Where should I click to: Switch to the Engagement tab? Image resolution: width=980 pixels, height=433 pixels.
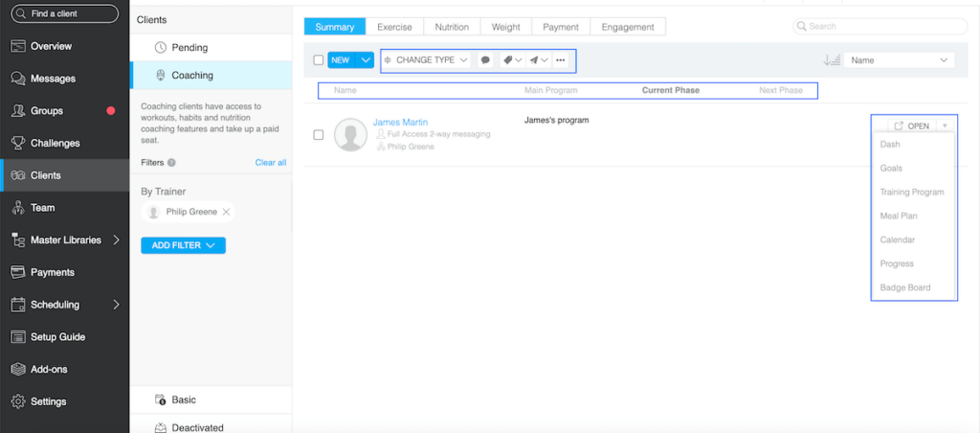(x=628, y=27)
